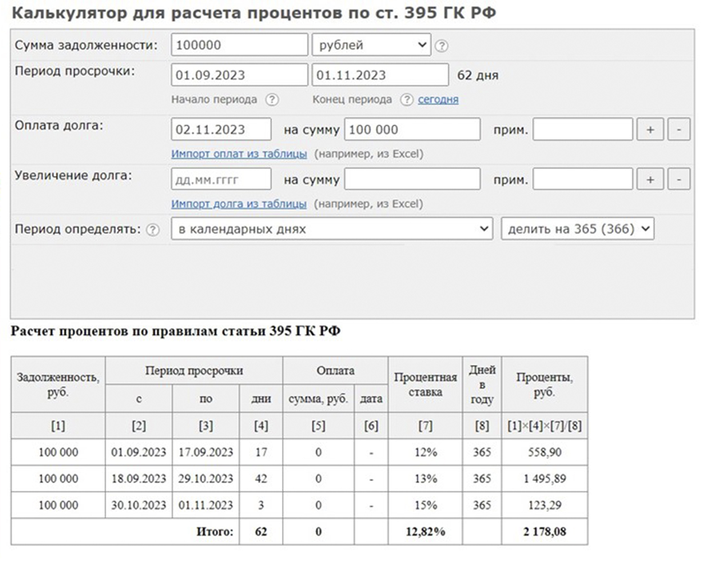Click period end date field 01.11.2023
The width and height of the screenshot is (728, 562).
click(380, 75)
